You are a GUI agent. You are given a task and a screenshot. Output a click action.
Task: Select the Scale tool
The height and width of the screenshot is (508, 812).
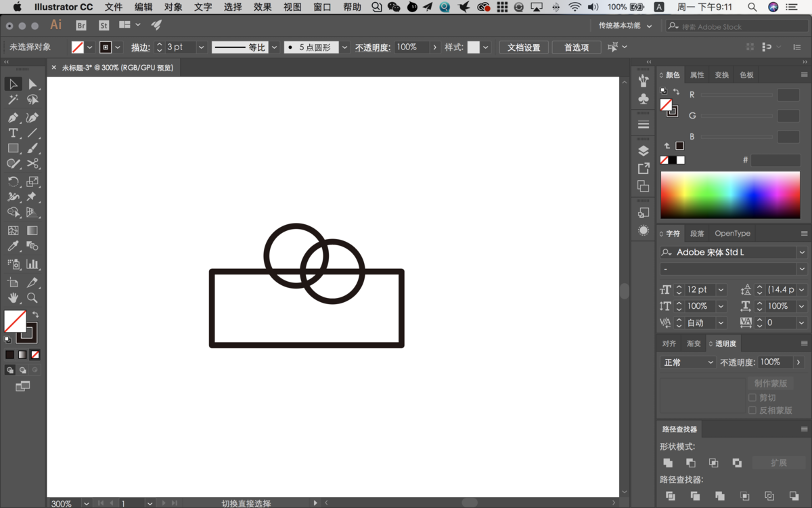point(32,182)
